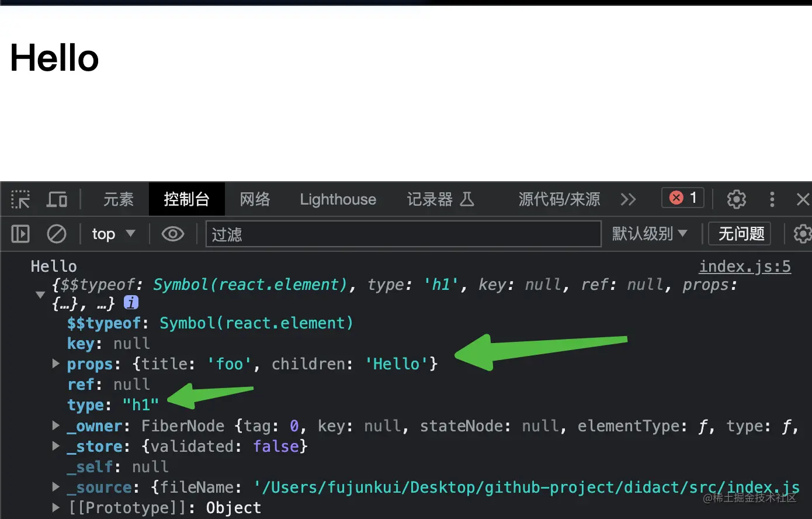
Task: Close the DevTools panel
Action: tap(803, 199)
